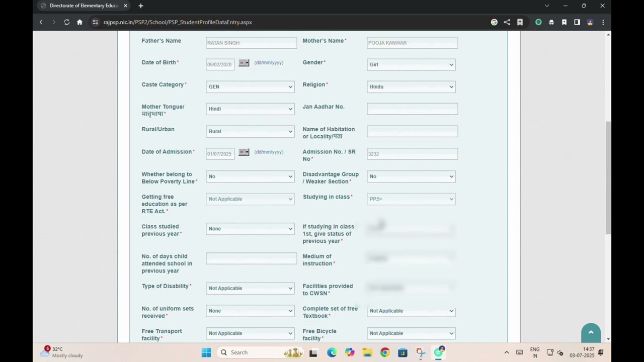Screen dimensions: 644x362
Task: Click the Mother's Name field
Action: tap(412, 43)
